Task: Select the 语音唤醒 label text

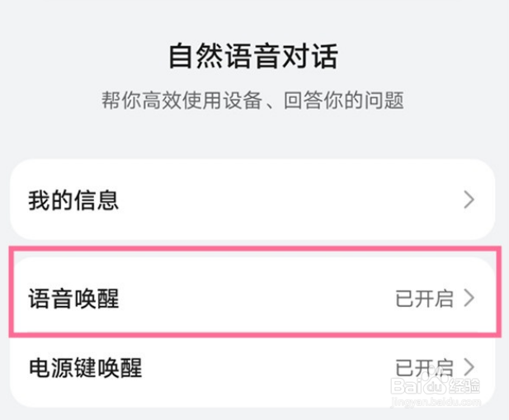Action: pos(73,298)
